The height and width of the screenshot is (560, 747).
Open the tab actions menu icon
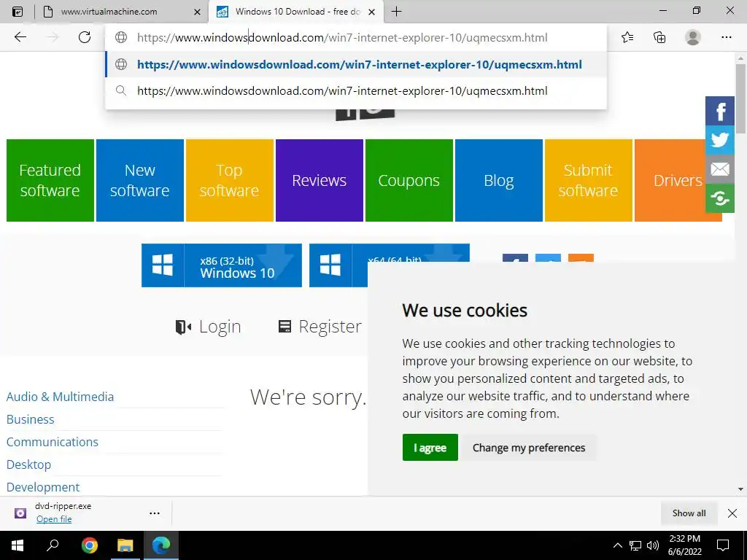pos(18,12)
